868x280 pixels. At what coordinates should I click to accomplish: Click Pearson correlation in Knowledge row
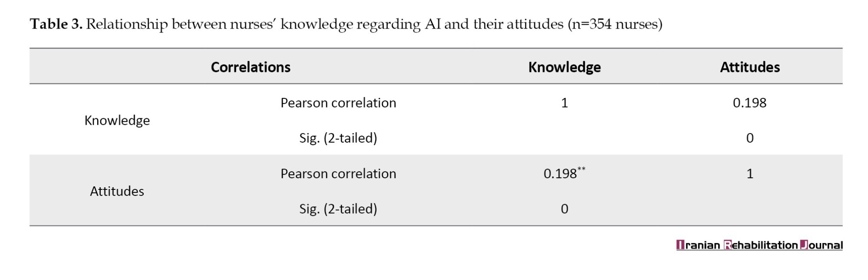[338, 103]
